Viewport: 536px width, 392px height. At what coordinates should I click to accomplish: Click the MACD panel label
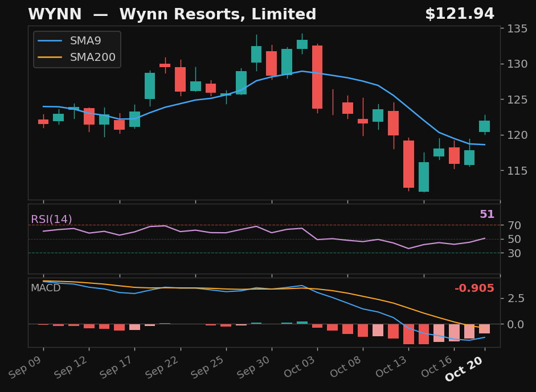pyautogui.click(x=46, y=288)
